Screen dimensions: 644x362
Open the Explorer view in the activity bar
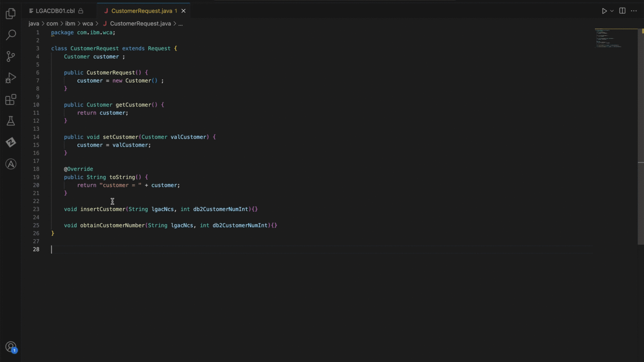click(x=10, y=13)
